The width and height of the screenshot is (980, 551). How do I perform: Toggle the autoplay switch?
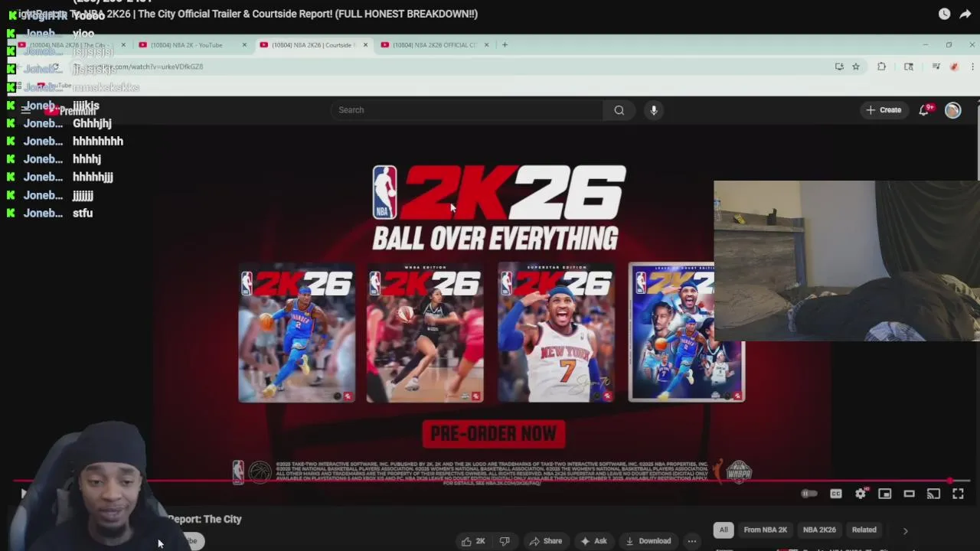click(x=809, y=494)
